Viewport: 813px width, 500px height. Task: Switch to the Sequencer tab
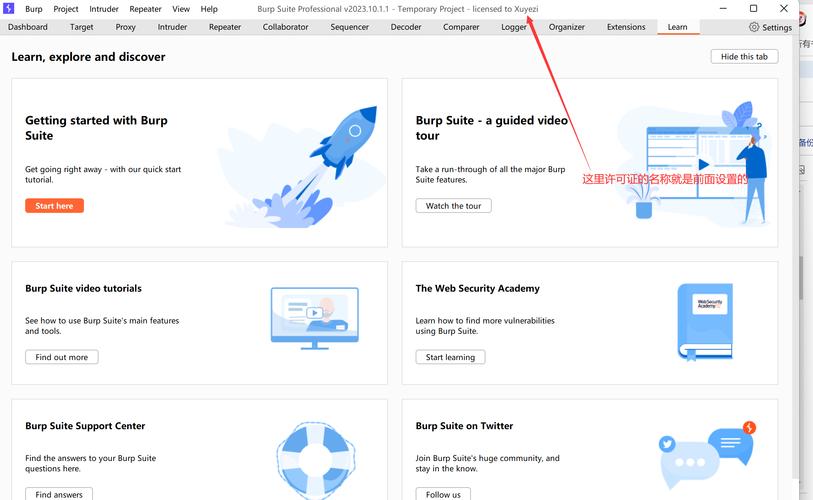coord(349,27)
